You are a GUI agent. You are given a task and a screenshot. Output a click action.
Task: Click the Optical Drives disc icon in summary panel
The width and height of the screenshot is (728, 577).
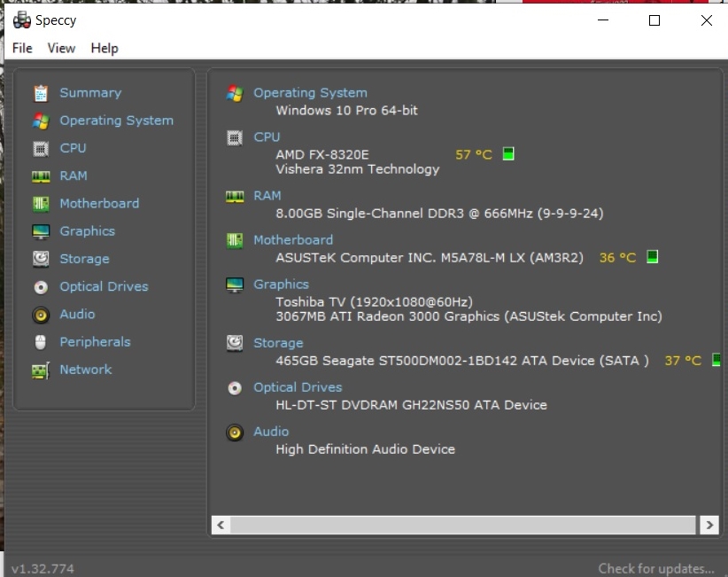[x=235, y=388]
